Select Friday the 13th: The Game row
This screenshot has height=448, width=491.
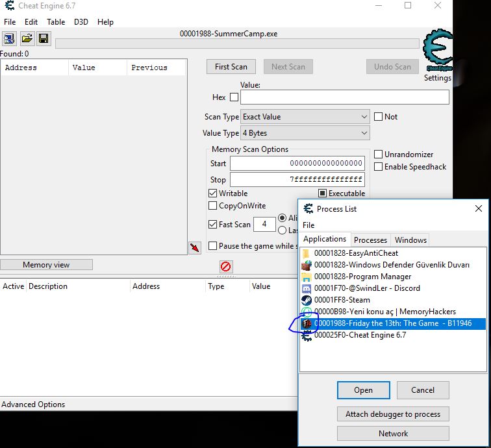(x=393, y=323)
